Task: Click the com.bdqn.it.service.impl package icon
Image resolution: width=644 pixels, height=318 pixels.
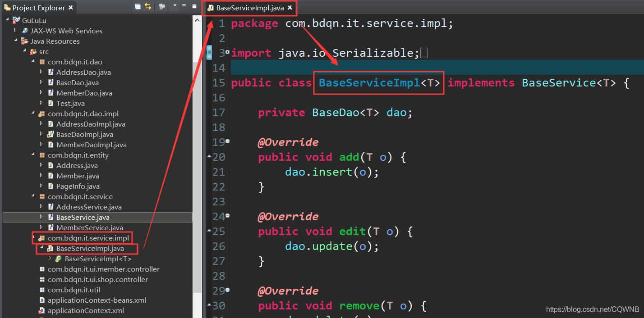Action: pyautogui.click(x=42, y=238)
